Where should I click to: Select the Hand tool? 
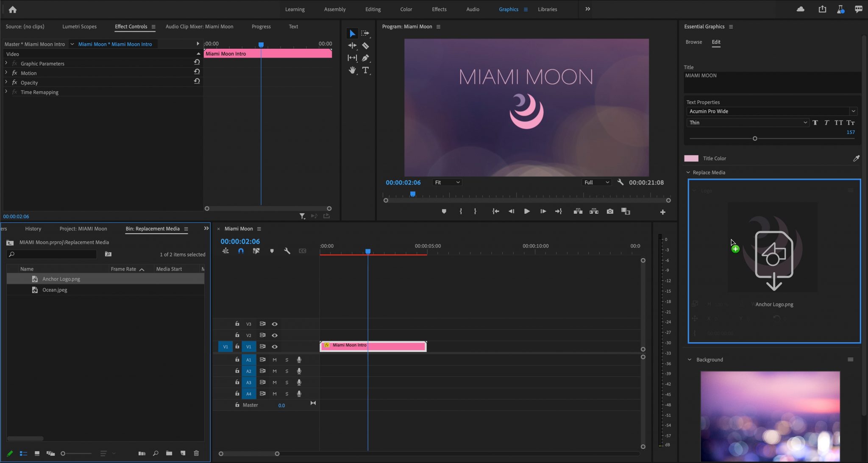[352, 70]
